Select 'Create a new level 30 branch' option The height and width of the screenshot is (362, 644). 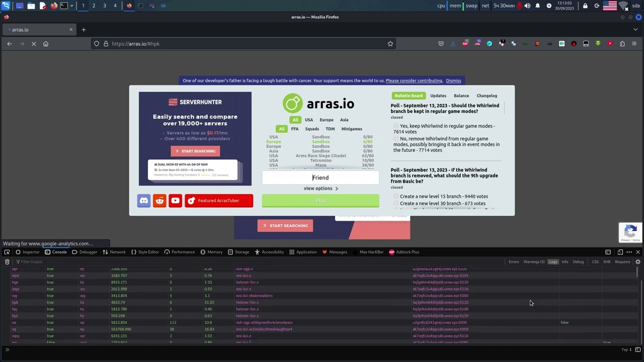[396, 204]
